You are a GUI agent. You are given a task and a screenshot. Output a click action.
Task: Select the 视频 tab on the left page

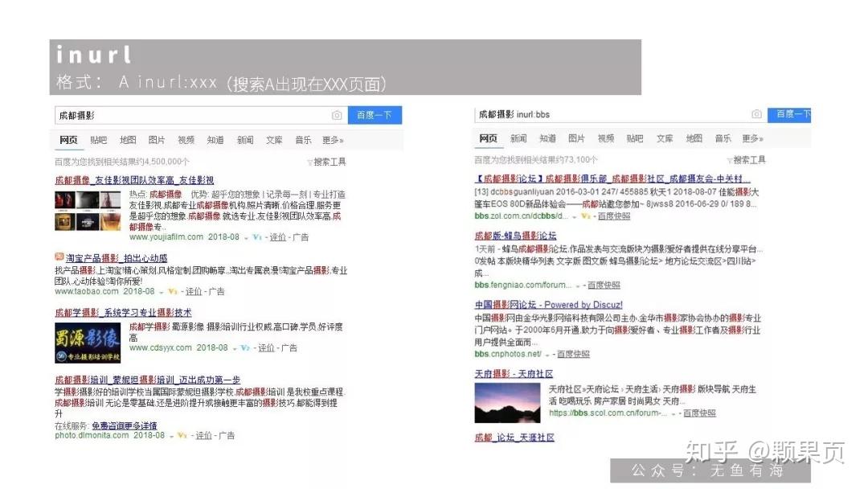click(x=186, y=139)
